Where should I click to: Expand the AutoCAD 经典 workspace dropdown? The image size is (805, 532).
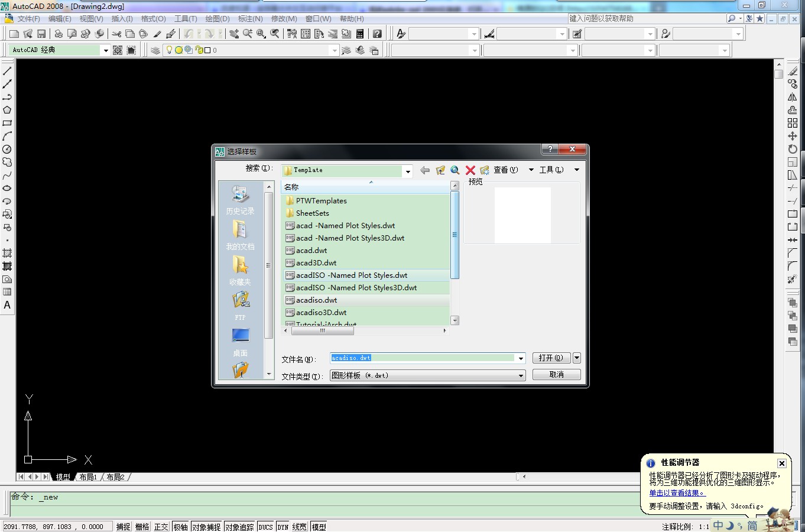pyautogui.click(x=106, y=50)
